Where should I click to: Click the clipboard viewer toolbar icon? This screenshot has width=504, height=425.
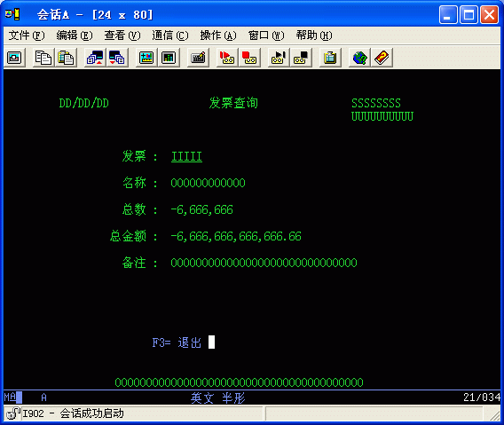point(330,58)
